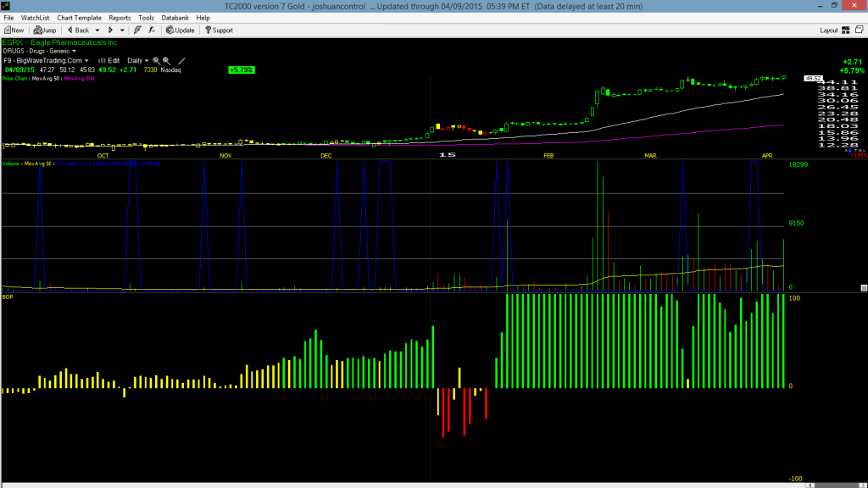Click the TC2000 application icon in title bar
Image resolution: width=868 pixels, height=488 pixels.
click(6, 6)
